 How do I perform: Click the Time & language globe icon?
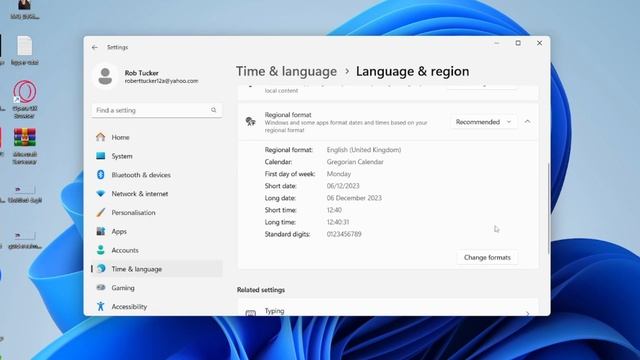tap(101, 269)
